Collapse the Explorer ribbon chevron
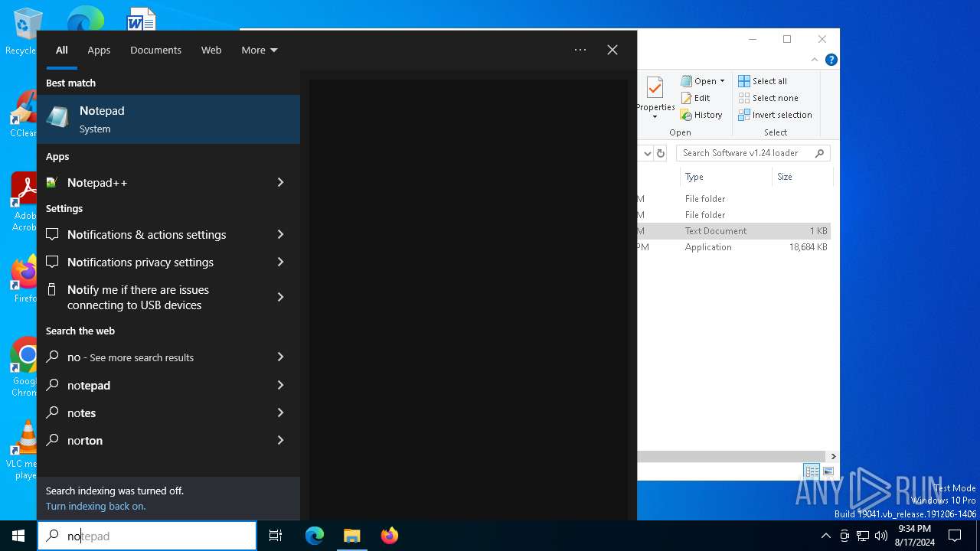Screen dimensions: 980x551 815,60
